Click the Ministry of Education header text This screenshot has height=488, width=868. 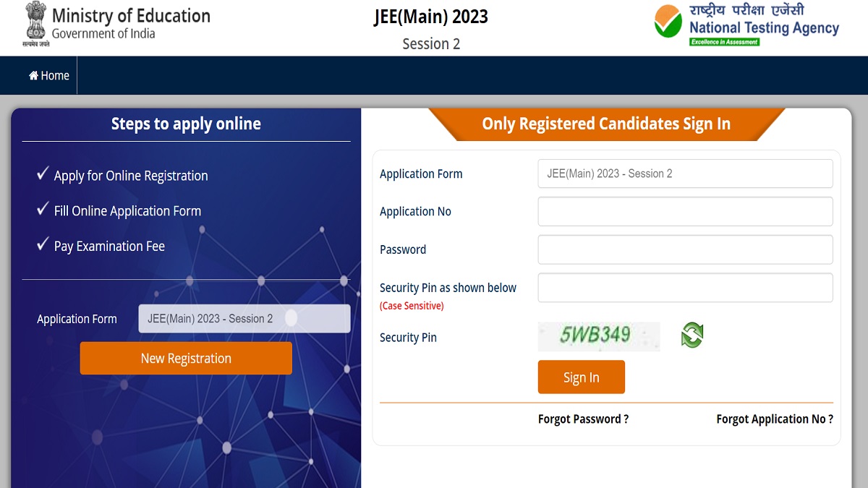[131, 15]
